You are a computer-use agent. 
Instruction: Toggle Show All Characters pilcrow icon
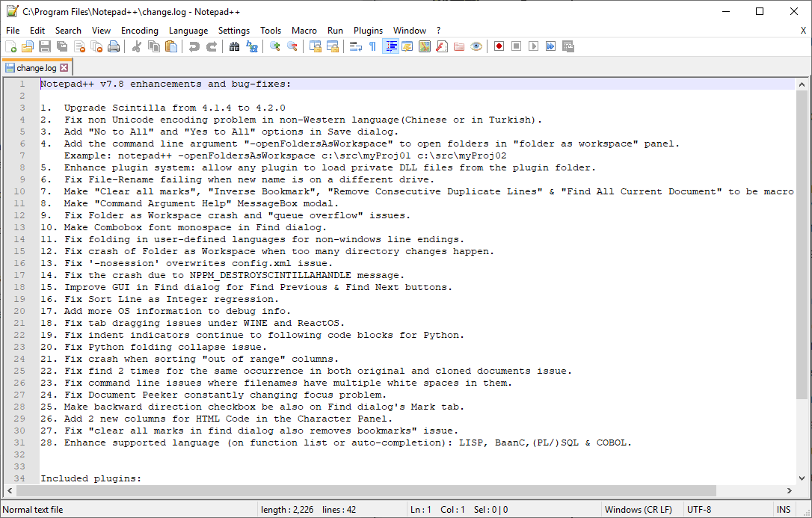click(x=372, y=46)
